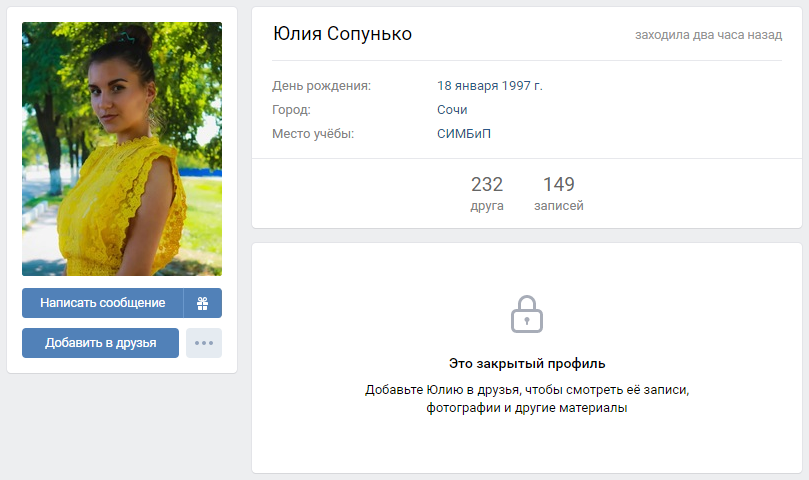Image resolution: width=809 pixels, height=480 pixels.
Task: Click the Город label
Action: [291, 110]
